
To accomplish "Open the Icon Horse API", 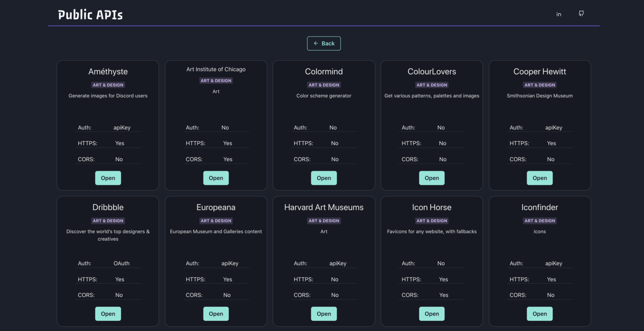I will (431, 313).
